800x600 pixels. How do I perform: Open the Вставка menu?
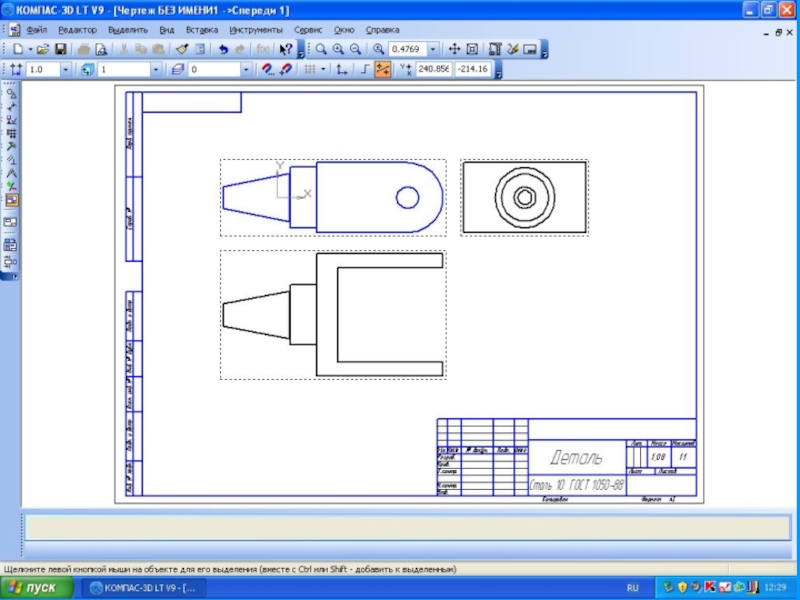(x=201, y=30)
